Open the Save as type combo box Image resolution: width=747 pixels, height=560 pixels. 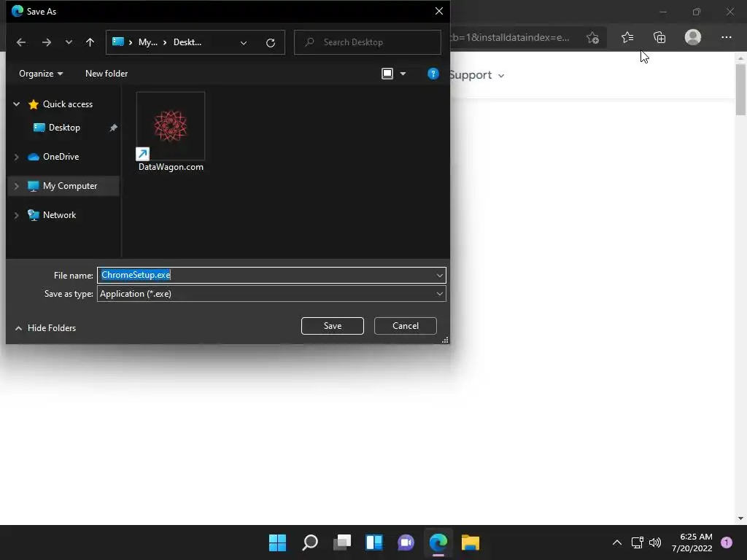click(x=271, y=294)
